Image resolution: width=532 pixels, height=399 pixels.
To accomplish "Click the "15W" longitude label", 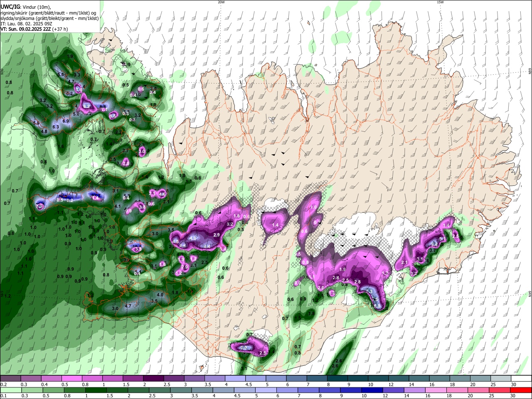I will click(x=440, y=2).
